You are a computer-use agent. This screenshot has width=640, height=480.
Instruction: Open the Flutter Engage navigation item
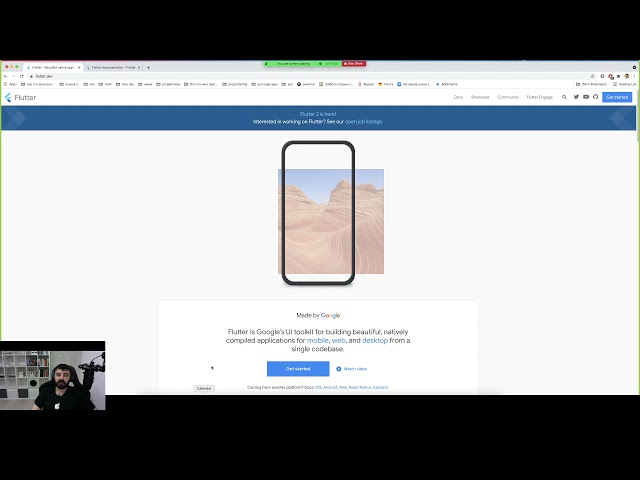tap(540, 97)
